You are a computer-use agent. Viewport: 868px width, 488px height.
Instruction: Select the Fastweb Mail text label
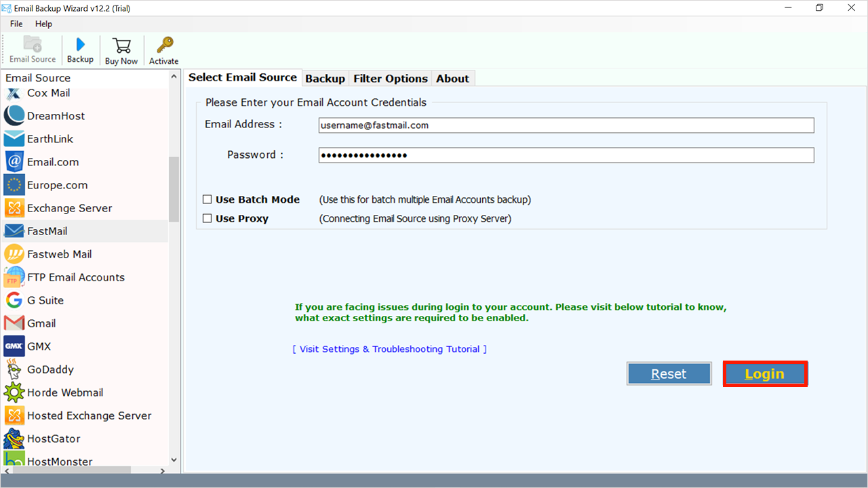point(60,254)
